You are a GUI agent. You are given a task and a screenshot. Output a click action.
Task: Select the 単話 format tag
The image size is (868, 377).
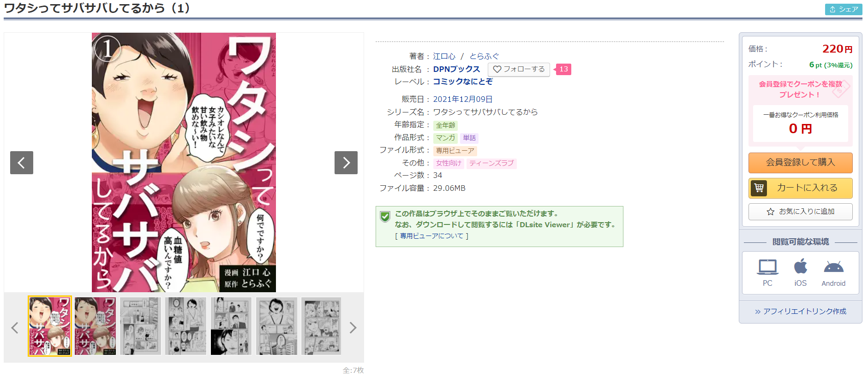point(469,138)
